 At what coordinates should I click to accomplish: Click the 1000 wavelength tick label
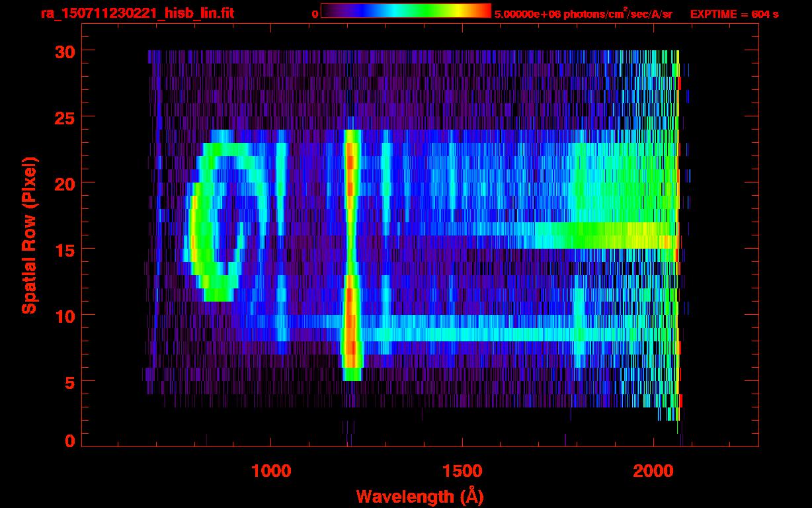click(x=271, y=471)
